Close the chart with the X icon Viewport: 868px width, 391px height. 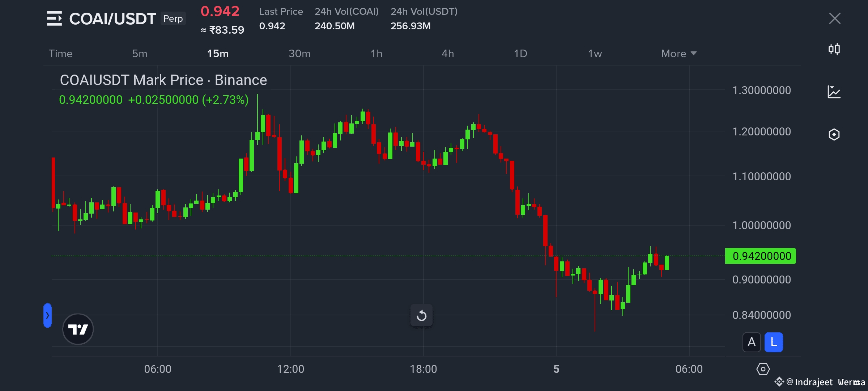835,18
